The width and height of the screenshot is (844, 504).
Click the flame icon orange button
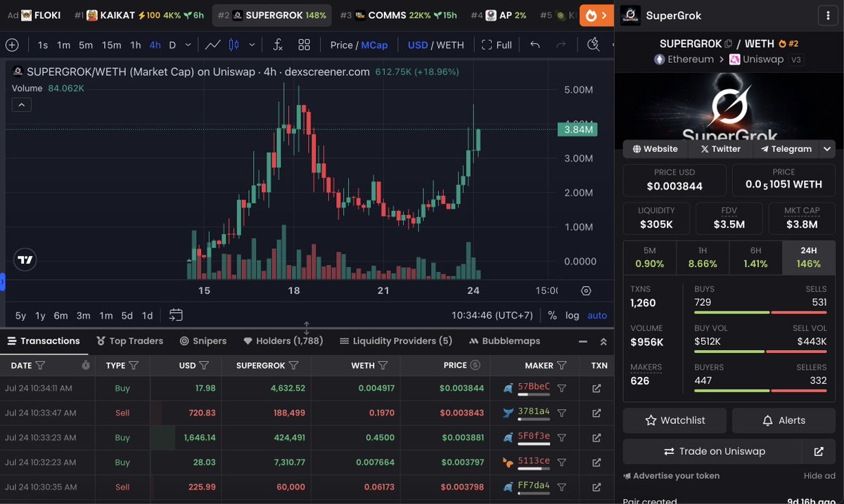[x=596, y=15]
